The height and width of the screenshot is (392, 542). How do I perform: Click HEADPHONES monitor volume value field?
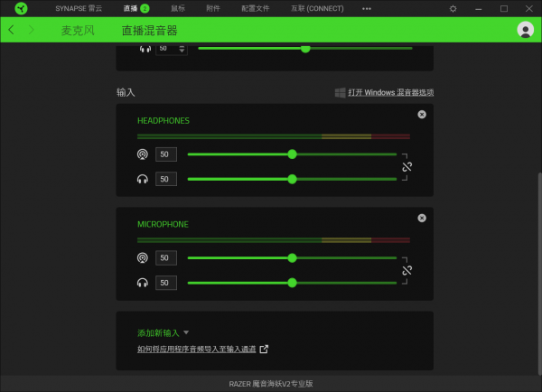pyautogui.click(x=166, y=179)
